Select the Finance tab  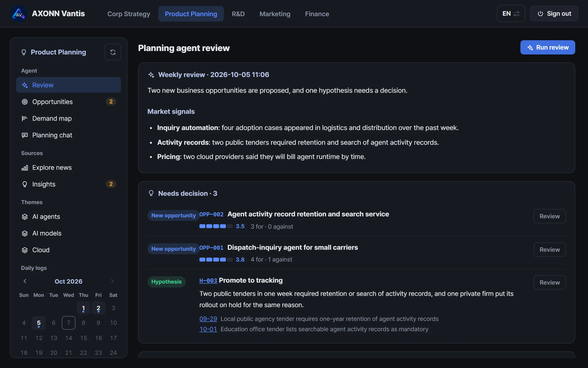pos(317,14)
